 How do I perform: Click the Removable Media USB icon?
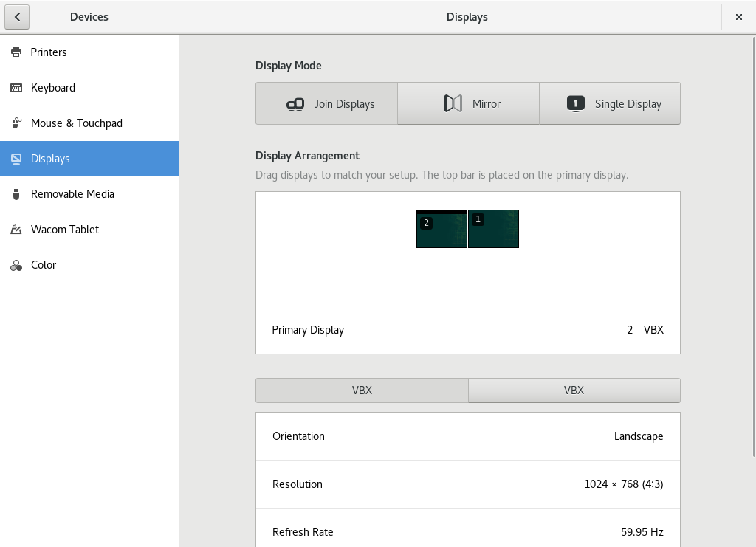[16, 194]
